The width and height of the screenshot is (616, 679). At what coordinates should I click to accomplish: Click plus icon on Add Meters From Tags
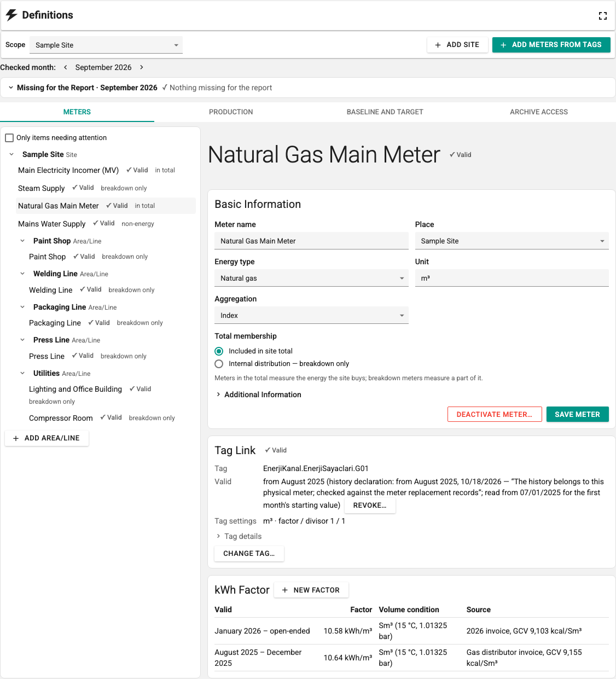[x=503, y=45]
